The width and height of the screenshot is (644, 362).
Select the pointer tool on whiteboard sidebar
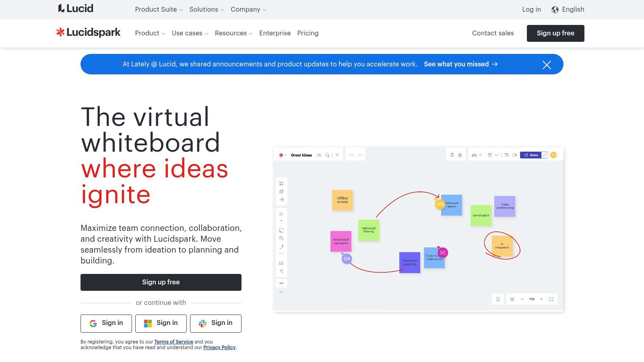281,214
